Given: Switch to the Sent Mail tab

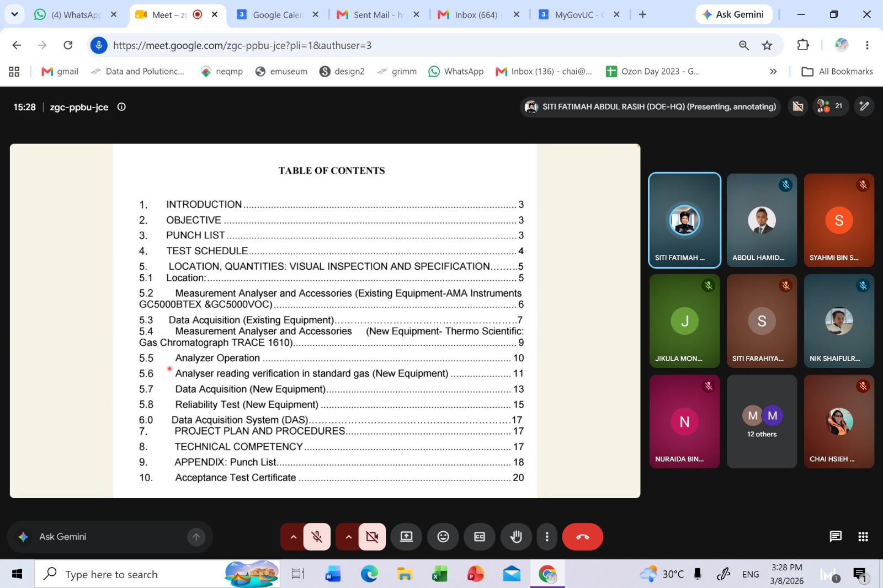Looking at the screenshot, I should (378, 15).
